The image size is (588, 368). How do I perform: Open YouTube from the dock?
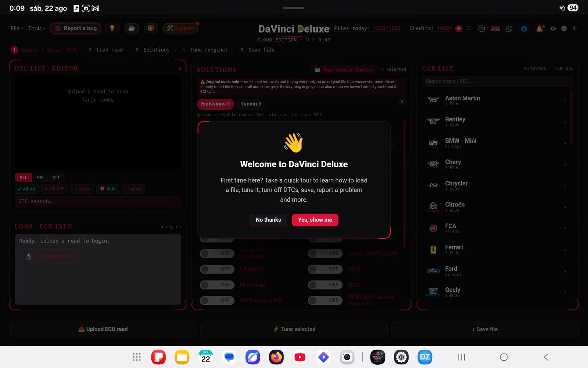pos(300,357)
